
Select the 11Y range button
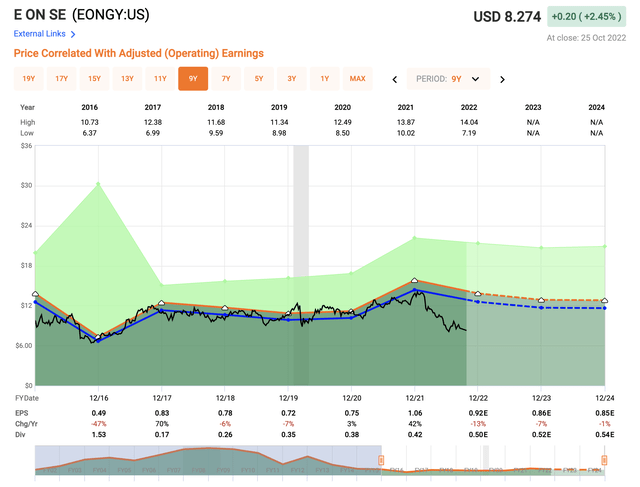point(161,79)
